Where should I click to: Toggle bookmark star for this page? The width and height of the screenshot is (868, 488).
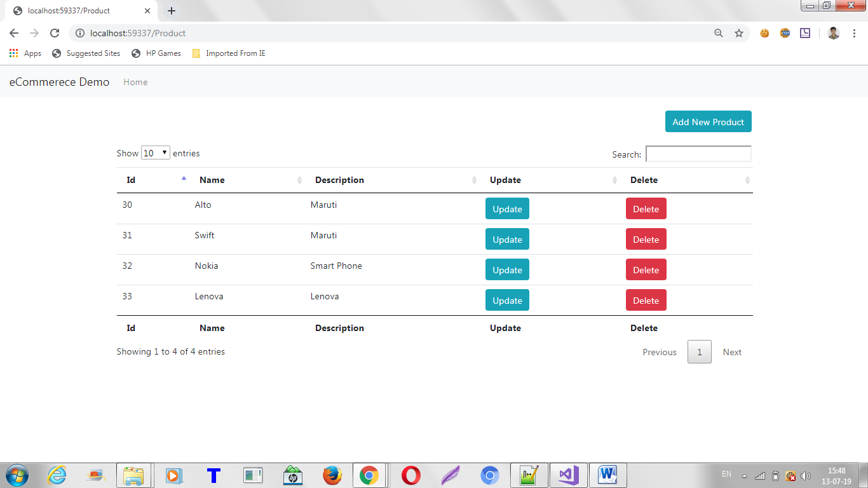click(739, 33)
